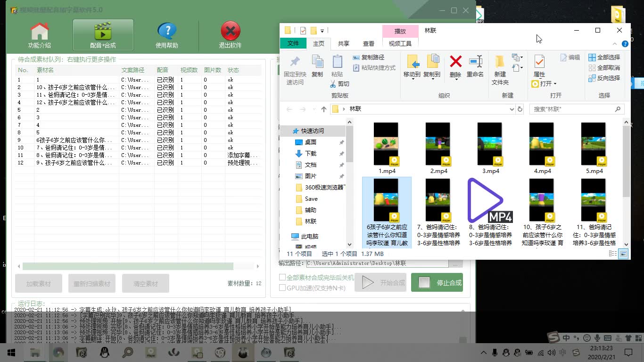
Task: Click the 重新扫描素材 button
Action: [92, 284]
